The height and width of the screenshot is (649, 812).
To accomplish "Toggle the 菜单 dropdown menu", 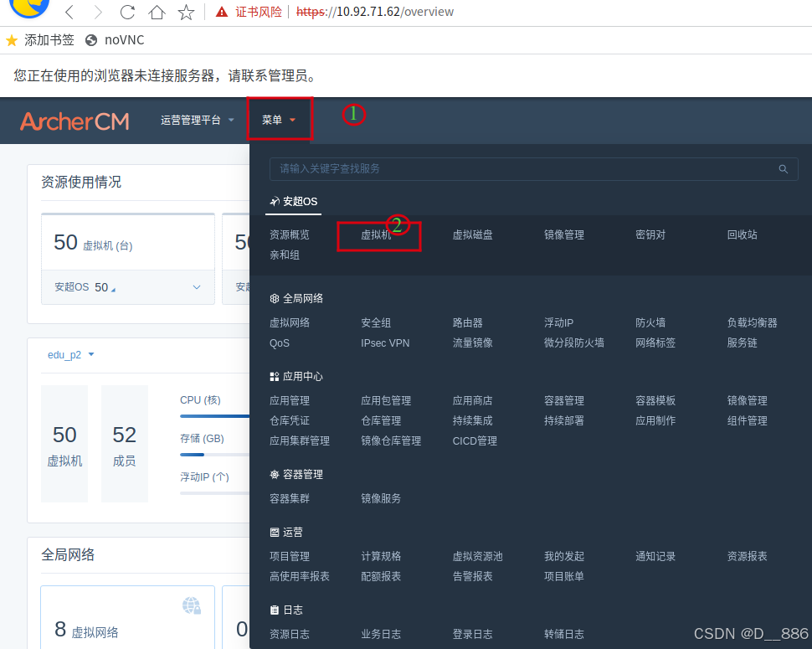I will (279, 120).
